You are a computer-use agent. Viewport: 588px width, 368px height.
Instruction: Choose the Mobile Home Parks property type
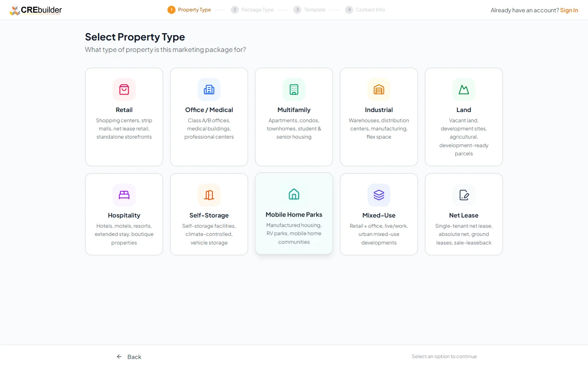coord(294,213)
